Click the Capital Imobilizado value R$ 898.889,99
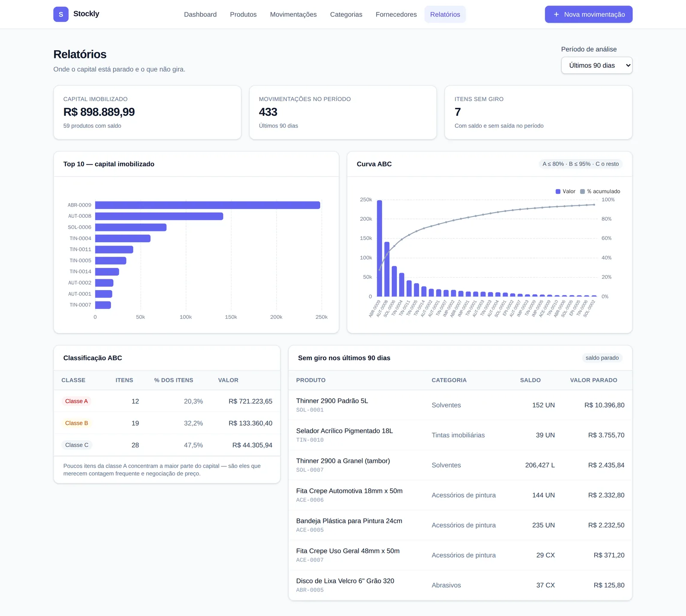Image resolution: width=686 pixels, height=616 pixels. pyautogui.click(x=99, y=112)
